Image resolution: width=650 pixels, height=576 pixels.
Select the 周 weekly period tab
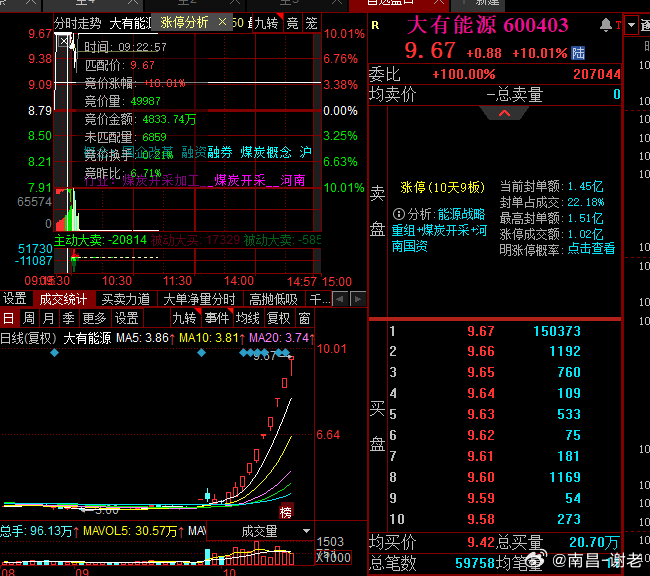pos(29,318)
